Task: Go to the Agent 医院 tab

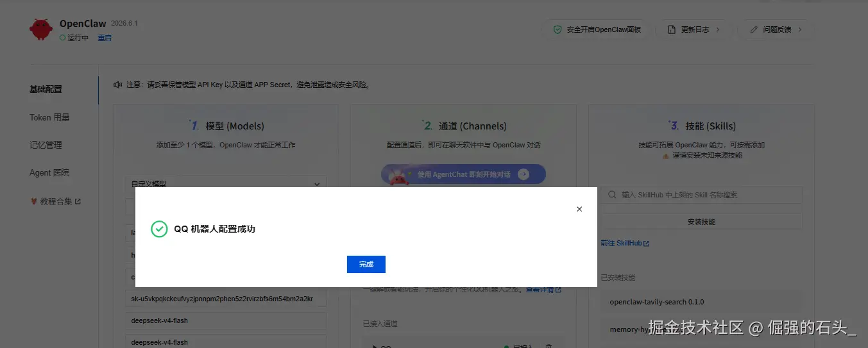Action: click(x=49, y=172)
